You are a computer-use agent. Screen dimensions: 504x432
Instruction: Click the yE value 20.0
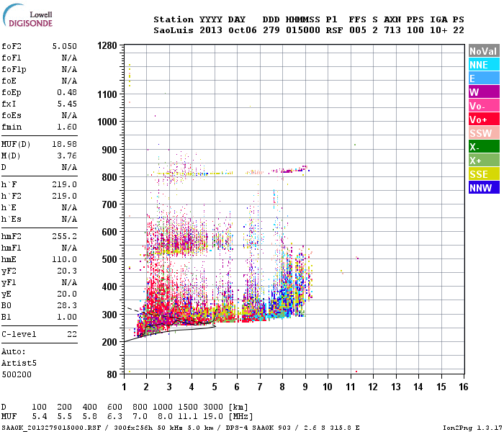click(67, 294)
